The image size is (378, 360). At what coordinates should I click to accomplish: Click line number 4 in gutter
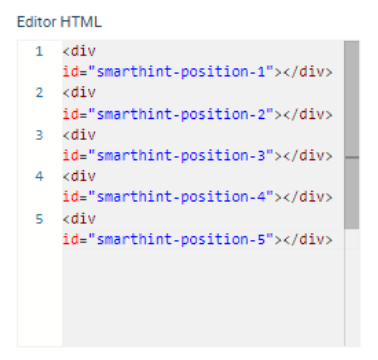40,176
